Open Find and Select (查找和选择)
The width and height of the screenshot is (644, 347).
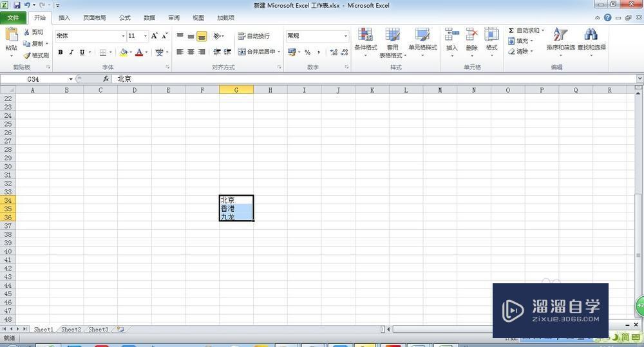(x=591, y=41)
